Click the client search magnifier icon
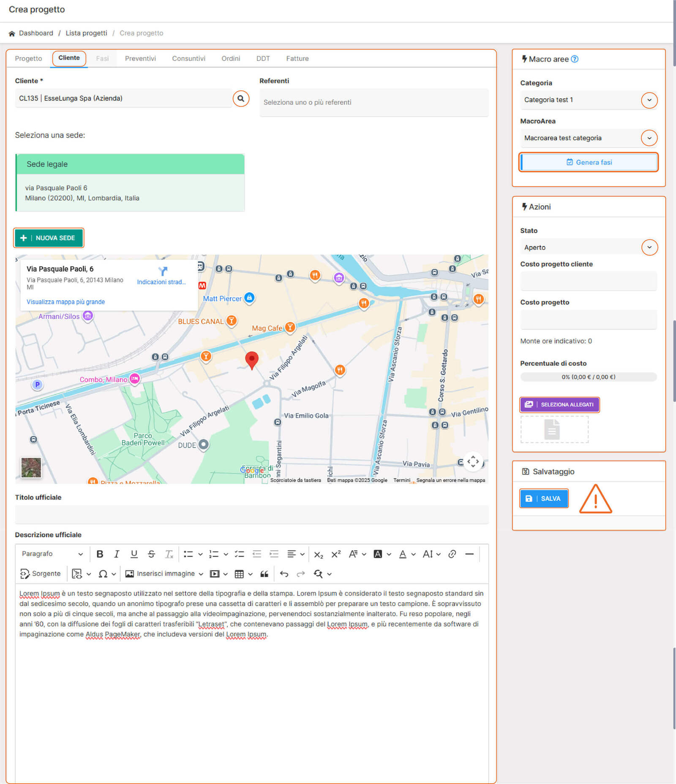The image size is (676, 784). (241, 99)
